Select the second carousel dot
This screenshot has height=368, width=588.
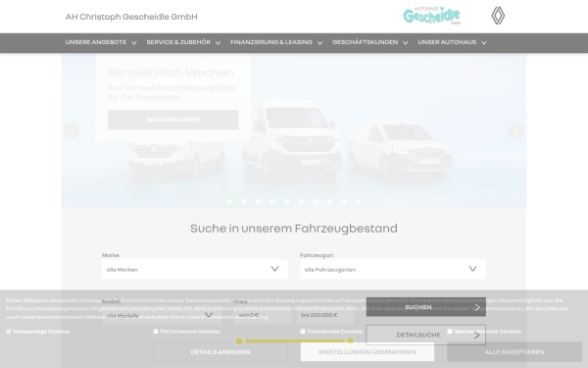tap(244, 201)
